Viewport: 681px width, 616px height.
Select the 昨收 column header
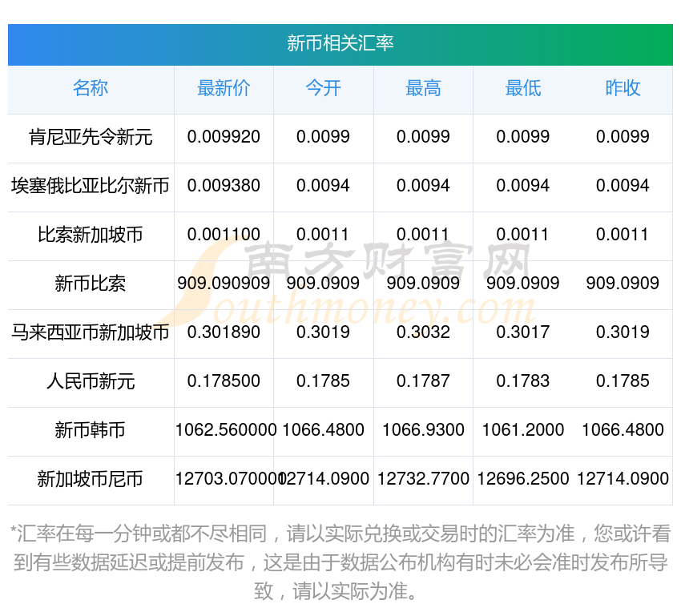623,88
